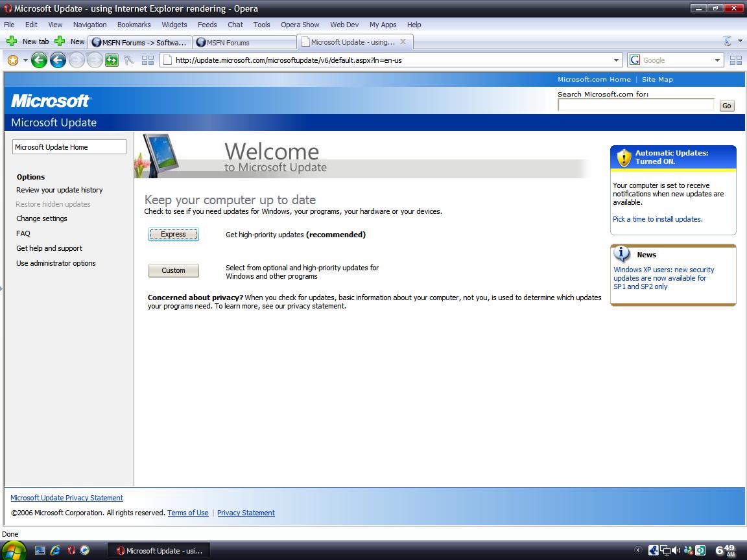Click the grid icon right of Google search
The image size is (747, 560).
coord(735,60)
